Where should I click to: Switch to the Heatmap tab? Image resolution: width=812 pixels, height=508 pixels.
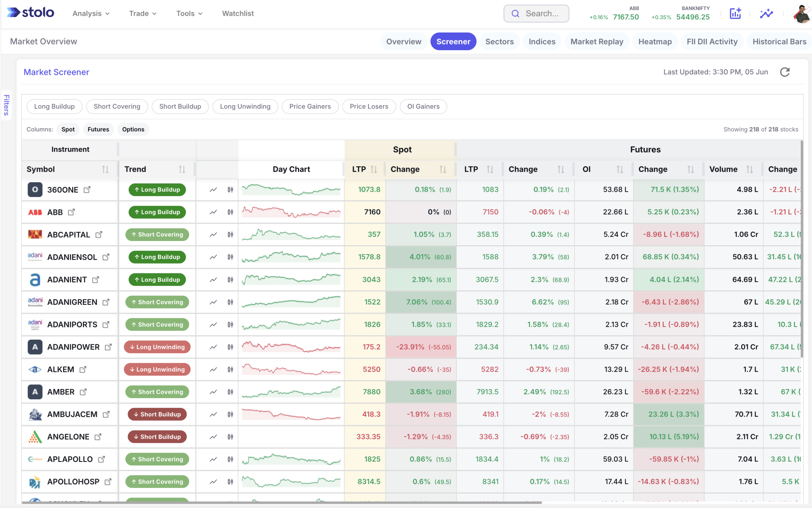click(655, 42)
